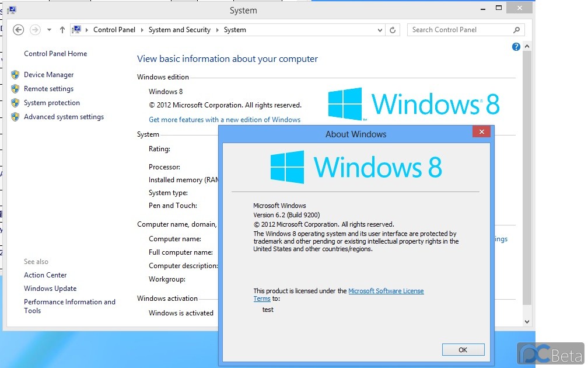Click the magnifier search icon
The width and height of the screenshot is (588, 368).
point(516,30)
